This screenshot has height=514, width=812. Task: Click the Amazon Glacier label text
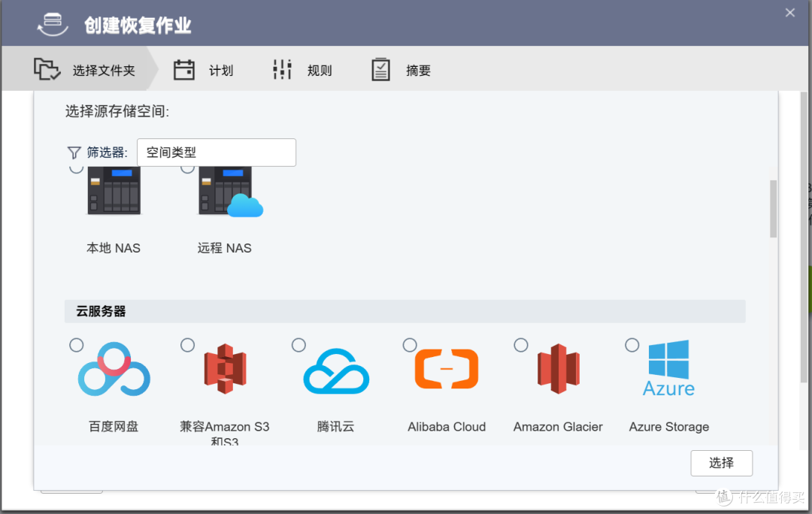point(558,427)
